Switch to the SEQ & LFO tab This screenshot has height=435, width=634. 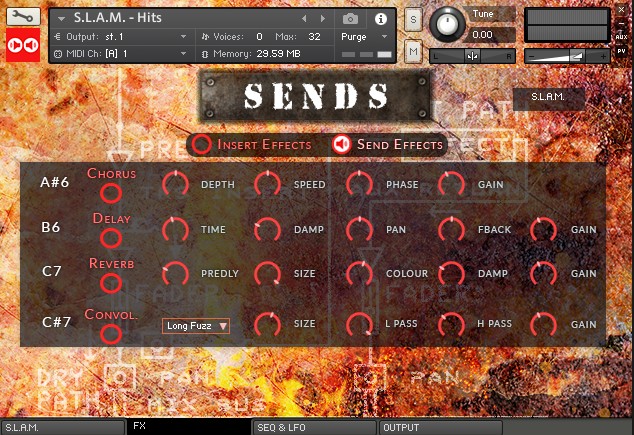[x=314, y=428]
